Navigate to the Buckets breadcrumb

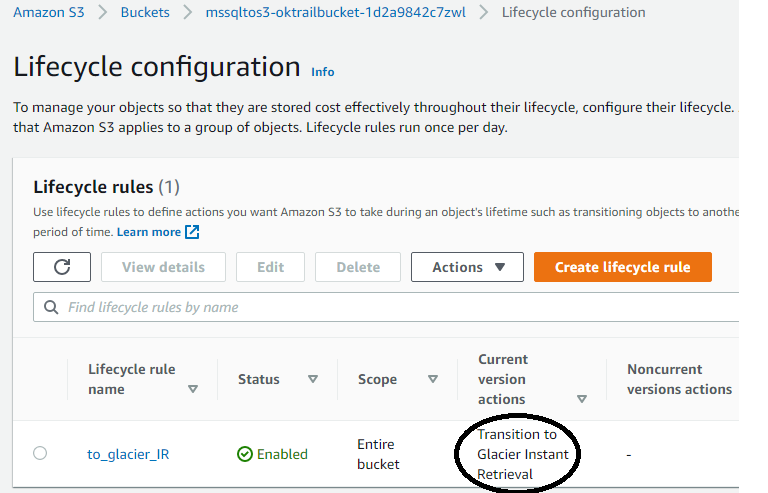pyautogui.click(x=145, y=12)
